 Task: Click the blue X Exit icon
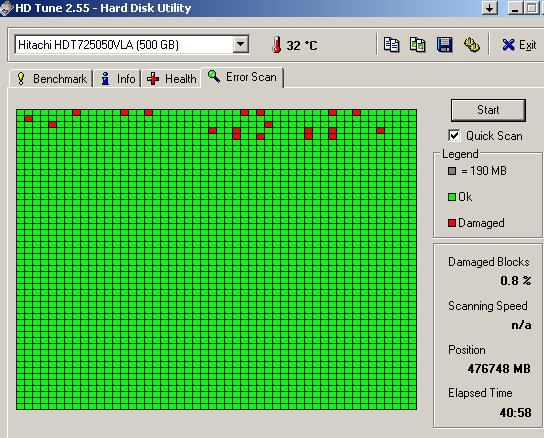click(x=508, y=45)
